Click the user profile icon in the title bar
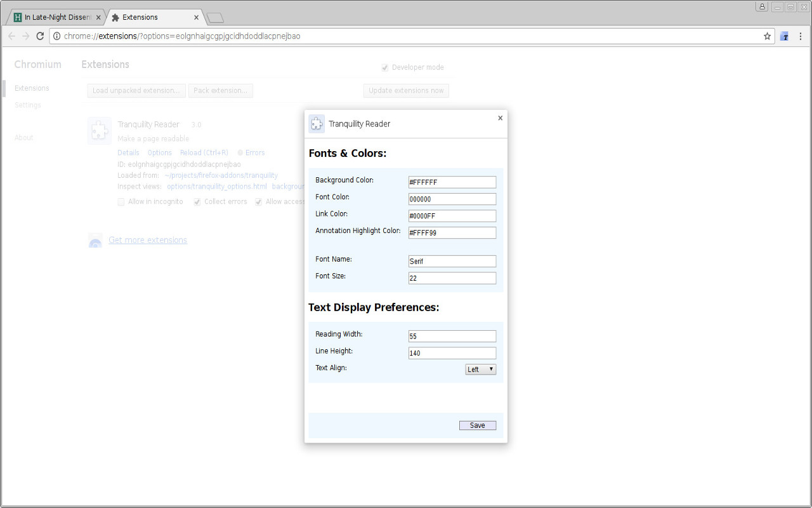Screen dimensions: 812x508 click(x=762, y=6)
